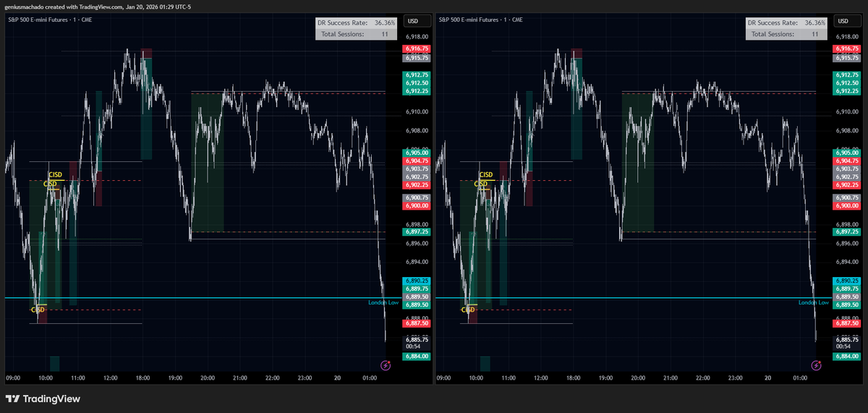Click the 20:00 time label on right chart

(x=638, y=378)
